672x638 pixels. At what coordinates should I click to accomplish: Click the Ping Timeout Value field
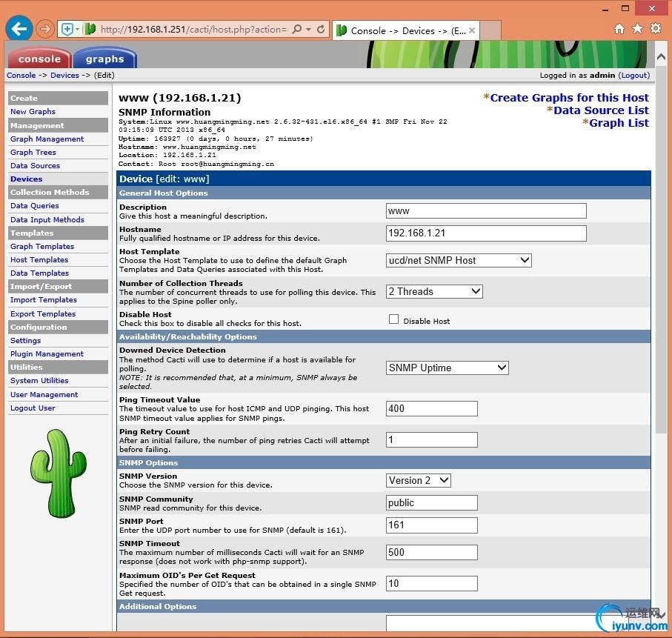click(431, 408)
